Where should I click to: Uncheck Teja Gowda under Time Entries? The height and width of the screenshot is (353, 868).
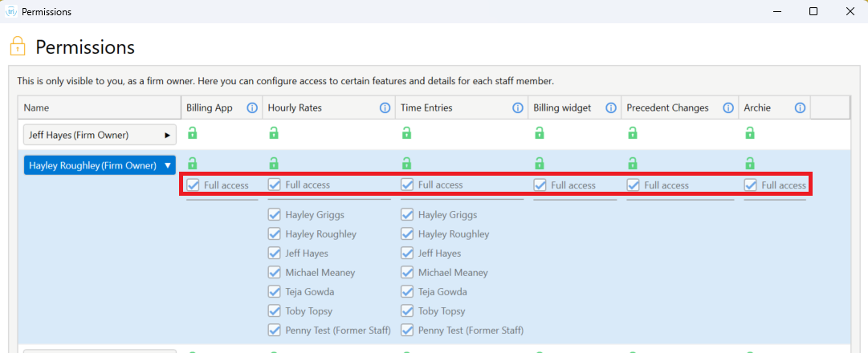(407, 291)
